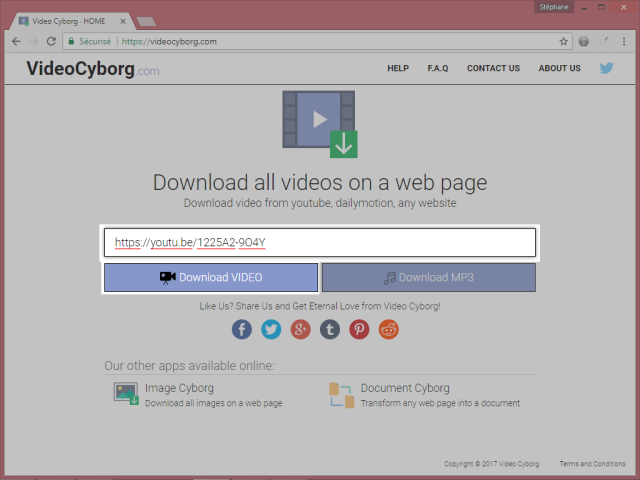Click the globe extension icon in toolbar
The width and height of the screenshot is (640, 480).
(584, 41)
